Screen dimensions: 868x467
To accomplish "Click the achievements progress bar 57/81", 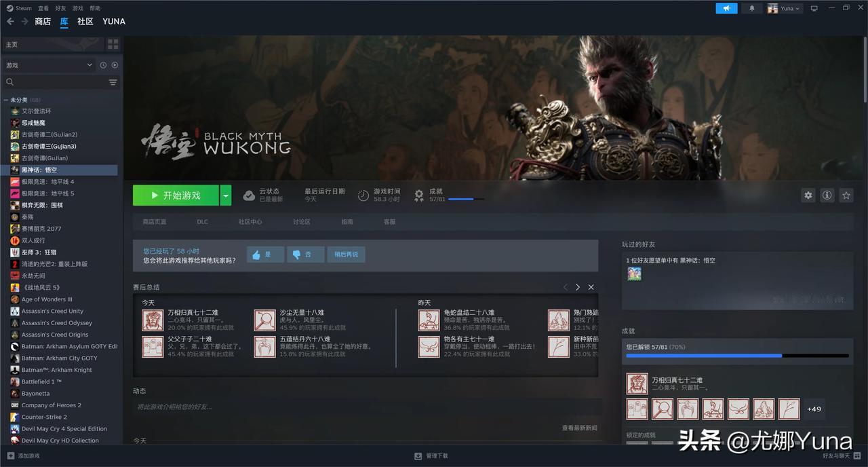I will [466, 199].
